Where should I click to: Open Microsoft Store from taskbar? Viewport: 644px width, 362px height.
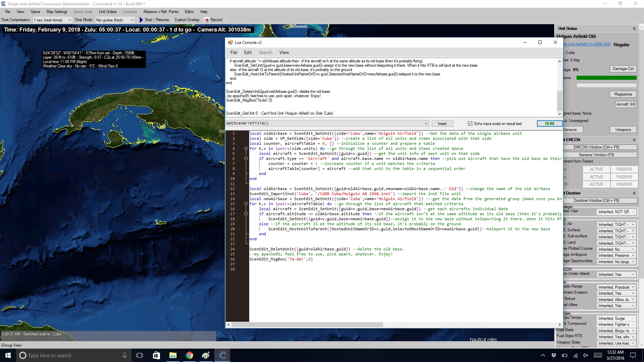(x=156, y=355)
